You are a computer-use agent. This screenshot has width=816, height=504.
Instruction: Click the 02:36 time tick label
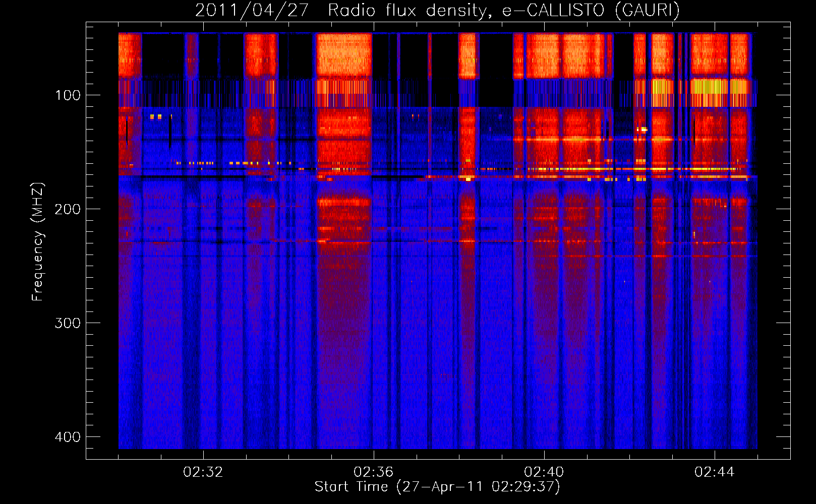[374, 472]
